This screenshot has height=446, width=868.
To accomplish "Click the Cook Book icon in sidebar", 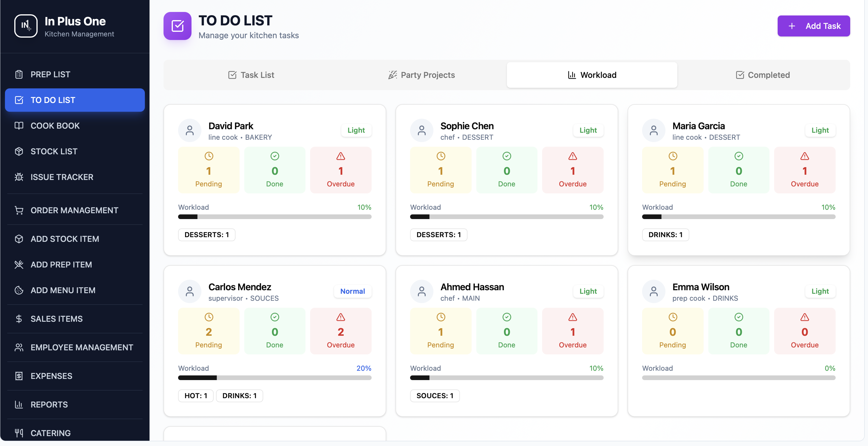I will coord(19,126).
